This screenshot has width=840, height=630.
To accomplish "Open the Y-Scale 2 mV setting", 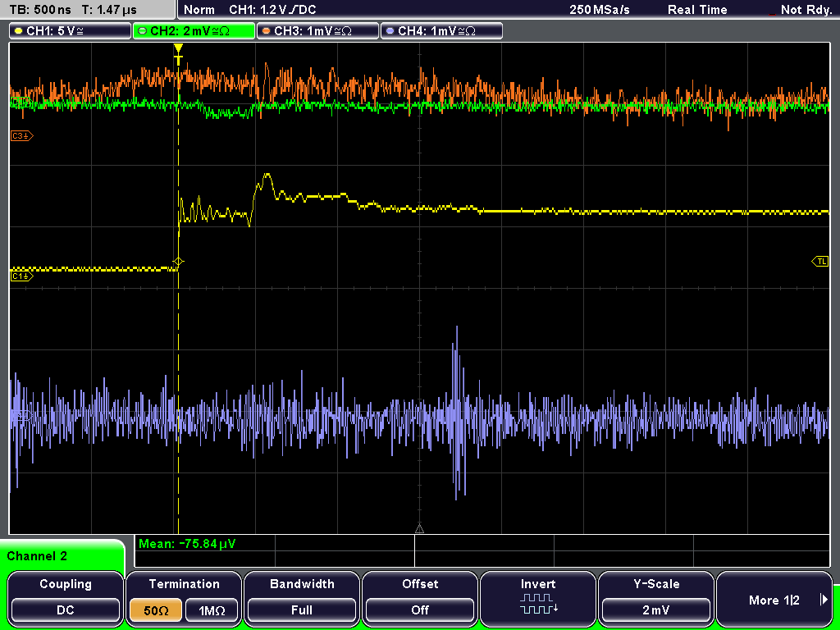I will pyautogui.click(x=655, y=598).
